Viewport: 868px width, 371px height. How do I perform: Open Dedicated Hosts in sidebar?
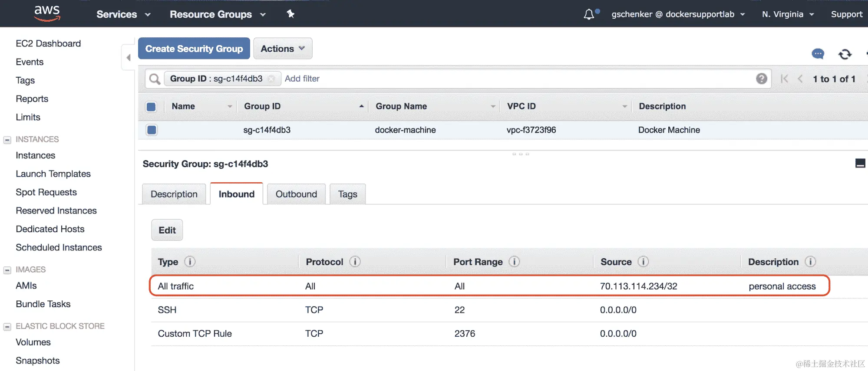coord(50,229)
